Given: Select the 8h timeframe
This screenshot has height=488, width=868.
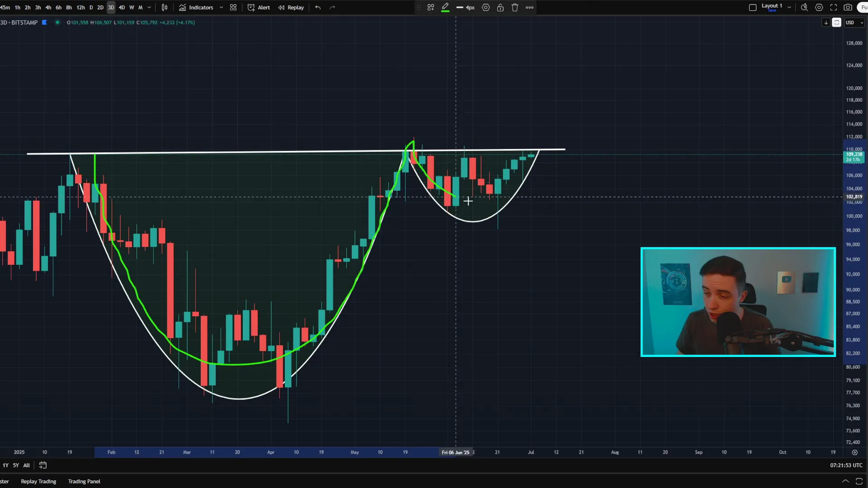Looking at the screenshot, I should (x=69, y=8).
